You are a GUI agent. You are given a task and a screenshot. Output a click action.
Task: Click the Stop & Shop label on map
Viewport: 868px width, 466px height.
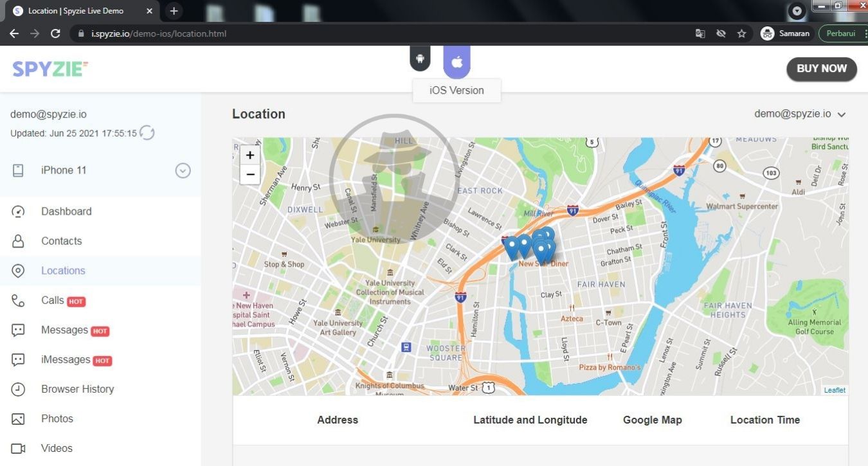(x=284, y=264)
